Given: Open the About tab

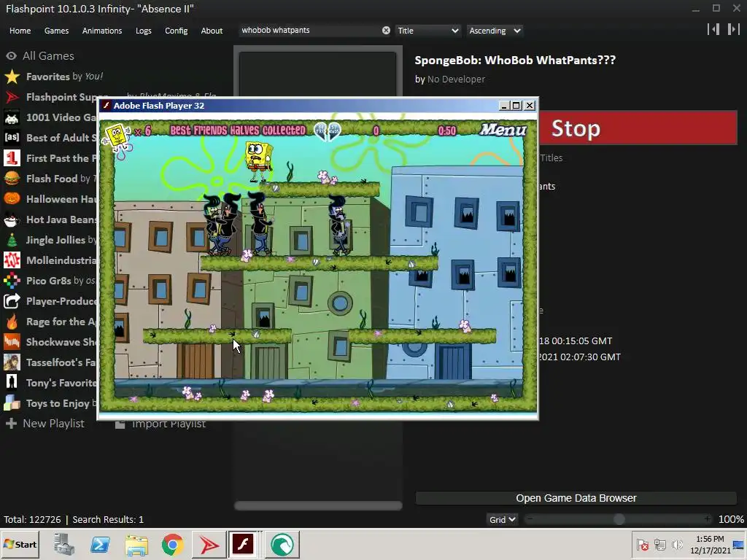Looking at the screenshot, I should tap(212, 31).
